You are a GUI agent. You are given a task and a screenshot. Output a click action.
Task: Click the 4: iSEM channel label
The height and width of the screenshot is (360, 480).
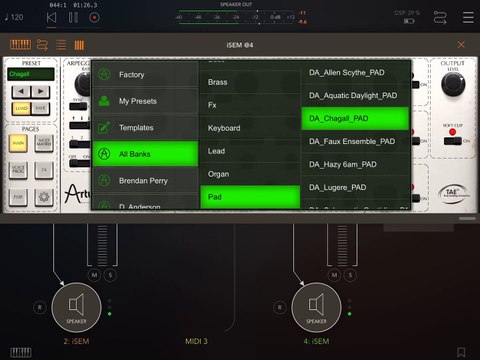316,341
